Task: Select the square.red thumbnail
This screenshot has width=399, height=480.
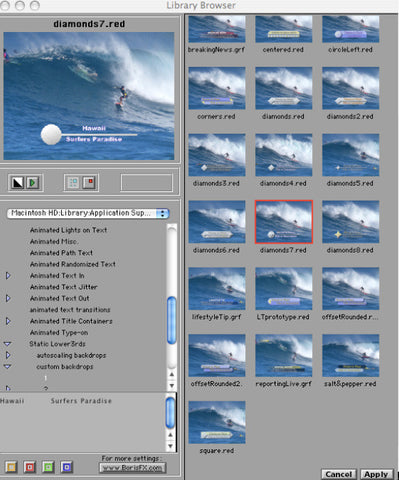Action: click(217, 422)
